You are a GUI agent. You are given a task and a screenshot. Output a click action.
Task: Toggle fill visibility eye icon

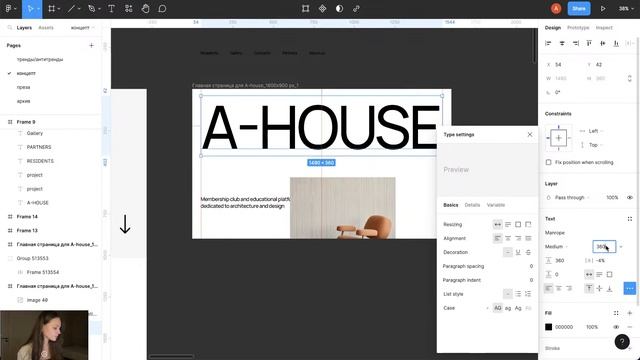pyautogui.click(x=616, y=327)
